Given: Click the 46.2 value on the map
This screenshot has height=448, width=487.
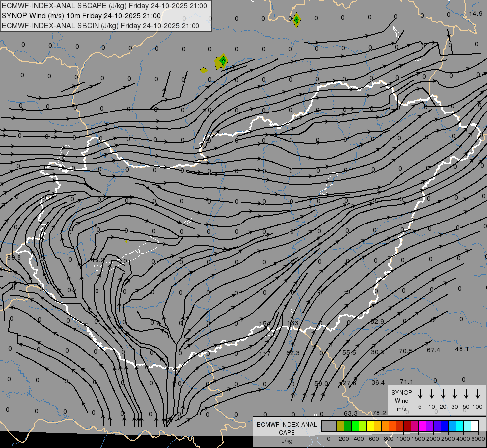Looking at the screenshot, I should point(97,260).
